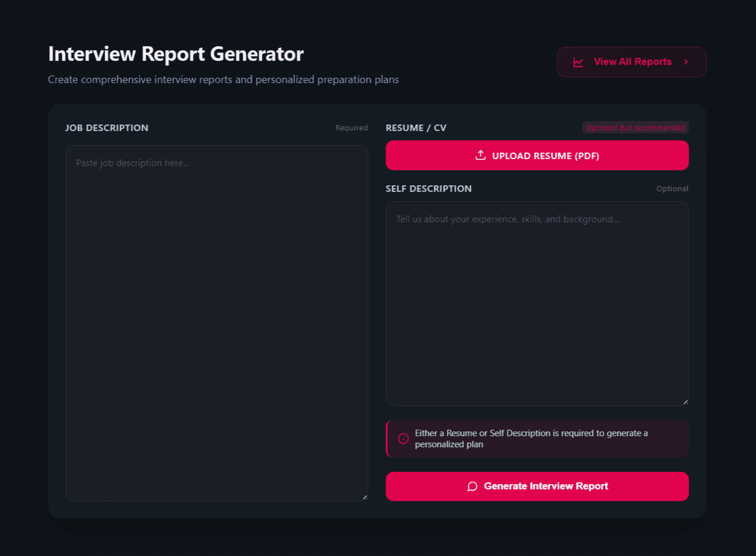
Task: Click the upload arrow icon on Upload Resume
Action: [x=480, y=156]
